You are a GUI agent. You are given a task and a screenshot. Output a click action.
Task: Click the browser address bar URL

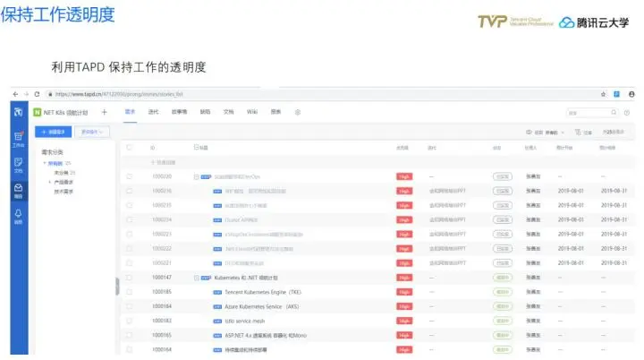[x=119, y=94]
